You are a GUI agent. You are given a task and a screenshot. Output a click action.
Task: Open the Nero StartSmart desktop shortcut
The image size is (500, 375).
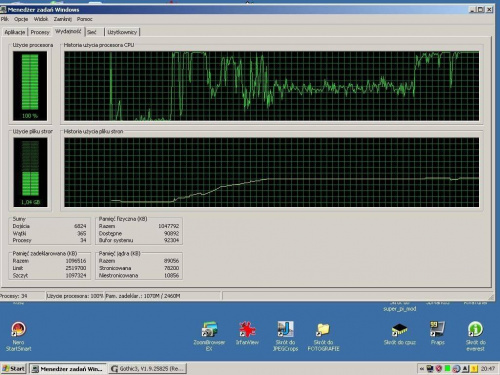coord(18,336)
